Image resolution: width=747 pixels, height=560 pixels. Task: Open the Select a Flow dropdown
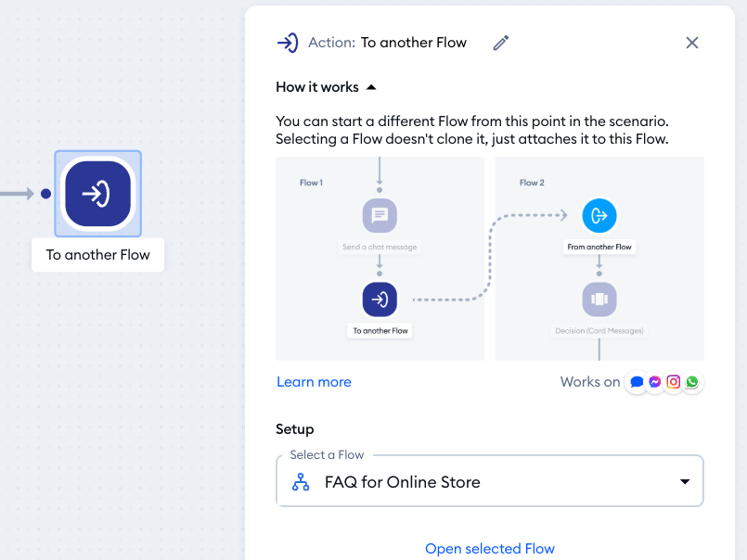coord(489,482)
